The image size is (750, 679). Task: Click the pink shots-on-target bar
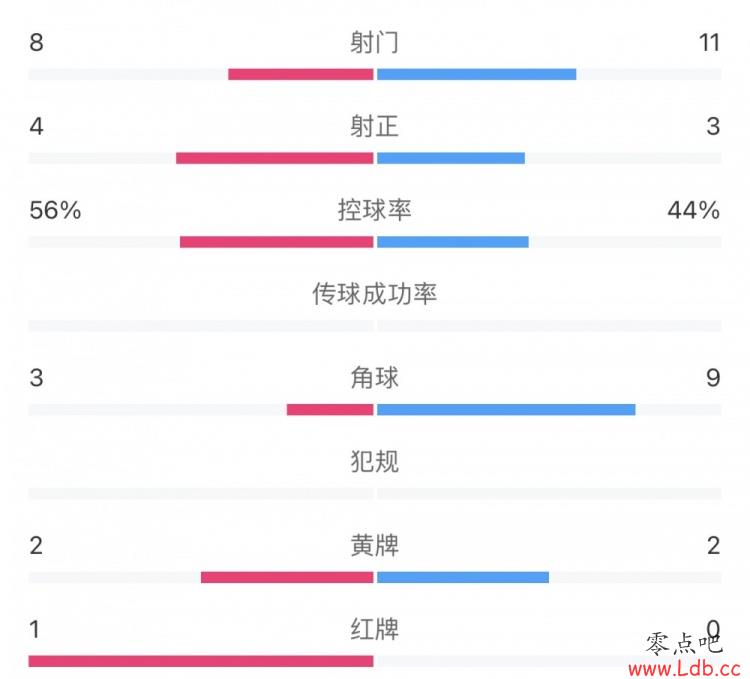click(x=275, y=158)
